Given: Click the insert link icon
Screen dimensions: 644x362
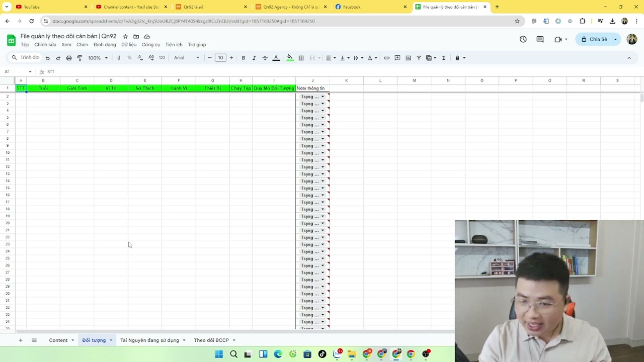Looking at the screenshot, I should click(386, 58).
